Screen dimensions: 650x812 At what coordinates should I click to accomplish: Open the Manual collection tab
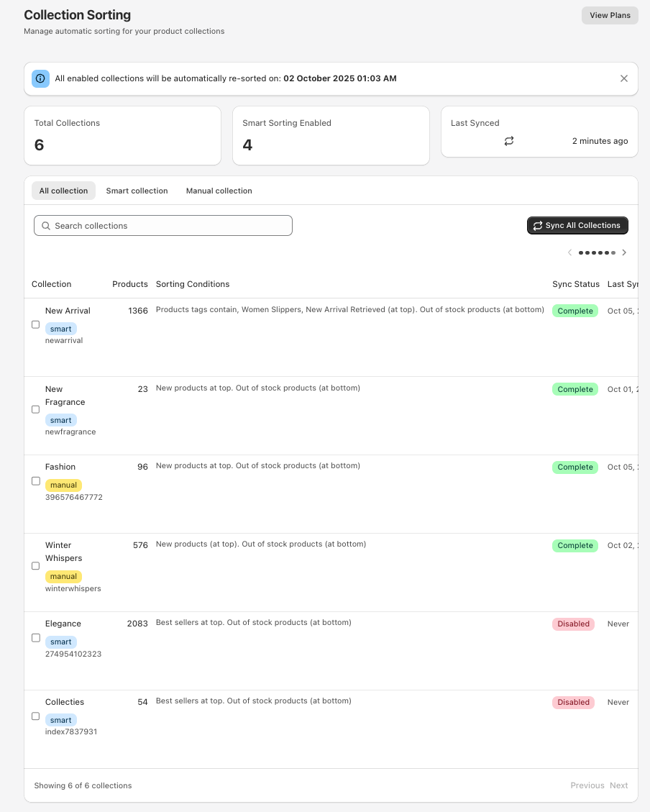pos(219,191)
